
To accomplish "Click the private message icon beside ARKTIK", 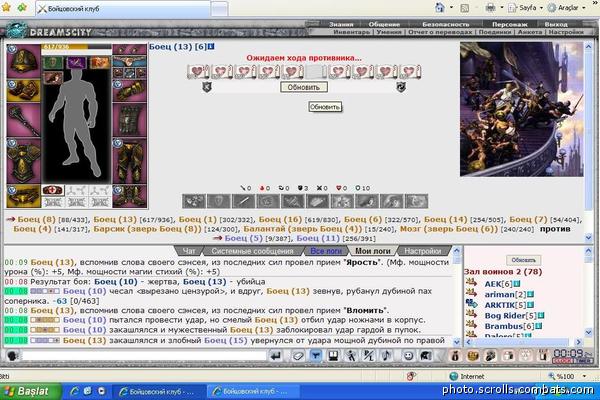I will (471, 304).
